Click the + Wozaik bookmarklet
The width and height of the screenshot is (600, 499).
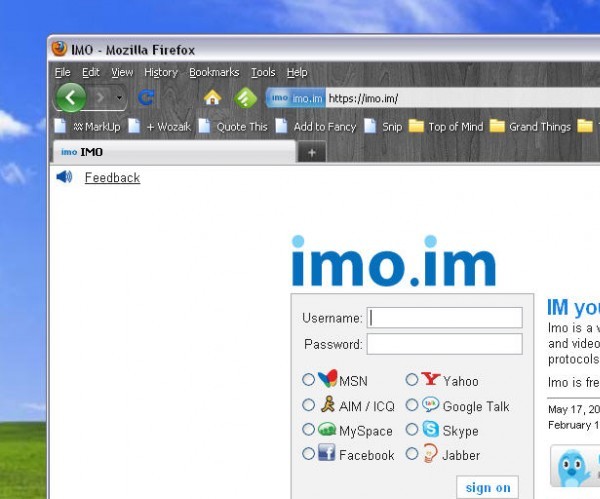click(159, 127)
